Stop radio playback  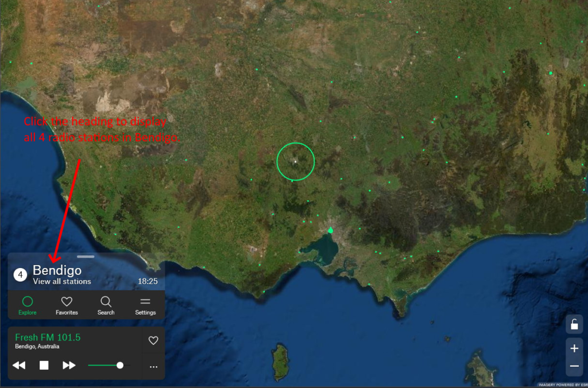[x=44, y=365]
